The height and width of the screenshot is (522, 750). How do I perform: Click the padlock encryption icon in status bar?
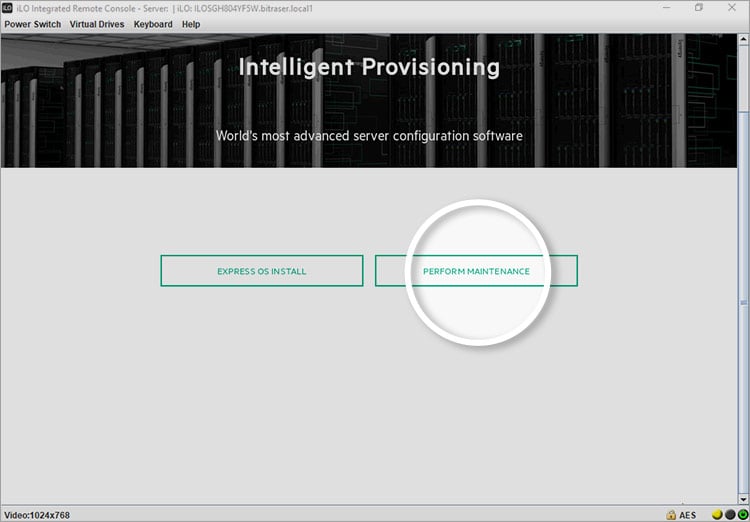[671, 515]
